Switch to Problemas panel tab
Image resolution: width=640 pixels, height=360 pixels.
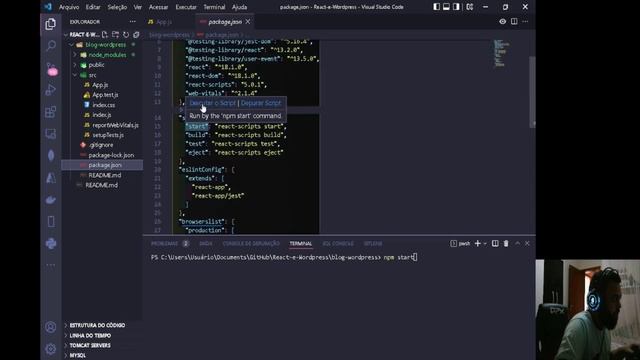point(164,244)
